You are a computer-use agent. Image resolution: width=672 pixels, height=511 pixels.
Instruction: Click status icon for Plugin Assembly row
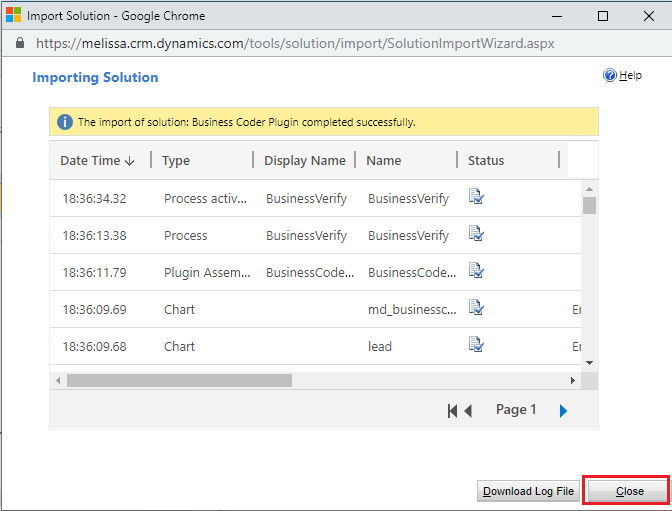click(x=476, y=271)
